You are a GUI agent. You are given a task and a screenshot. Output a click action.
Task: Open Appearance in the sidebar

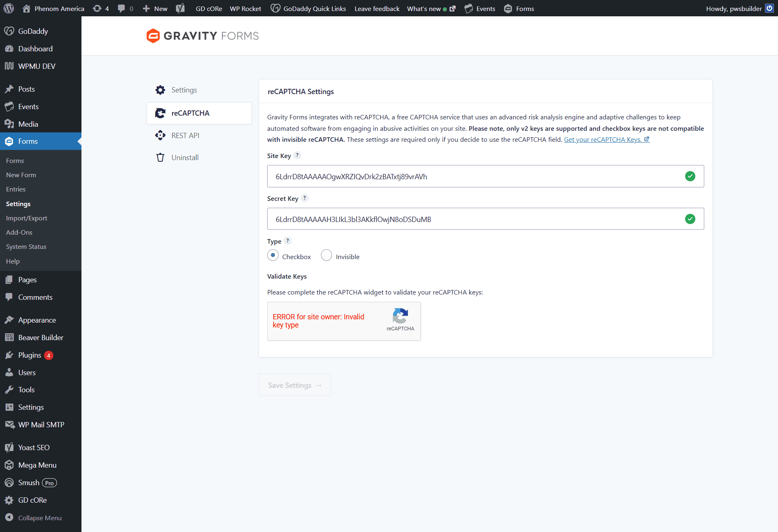(x=41, y=320)
